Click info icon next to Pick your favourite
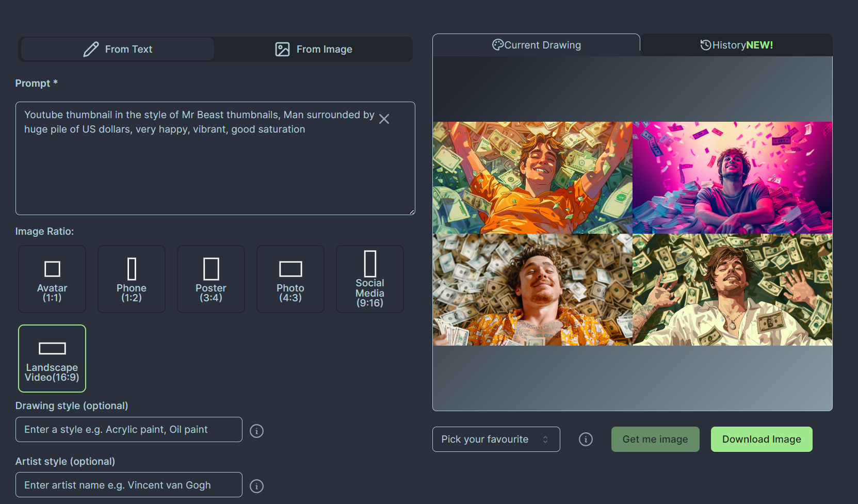Screen dimensions: 858x504 [586, 439]
